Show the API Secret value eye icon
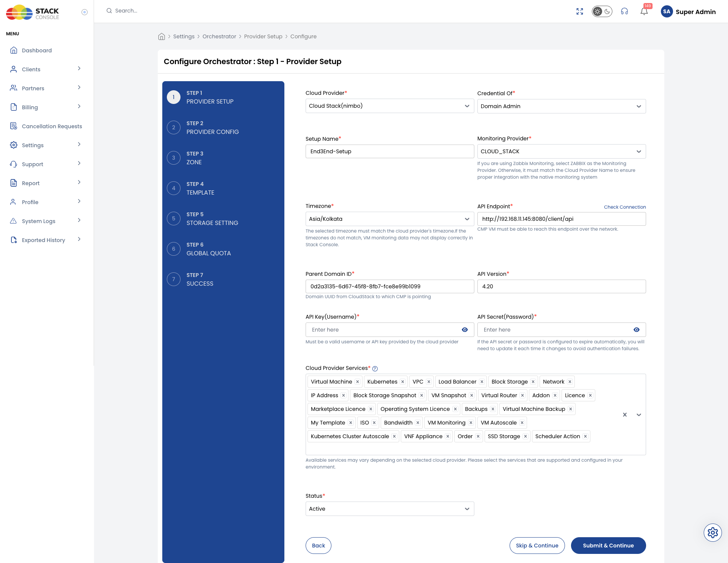The height and width of the screenshot is (563, 728). point(637,330)
